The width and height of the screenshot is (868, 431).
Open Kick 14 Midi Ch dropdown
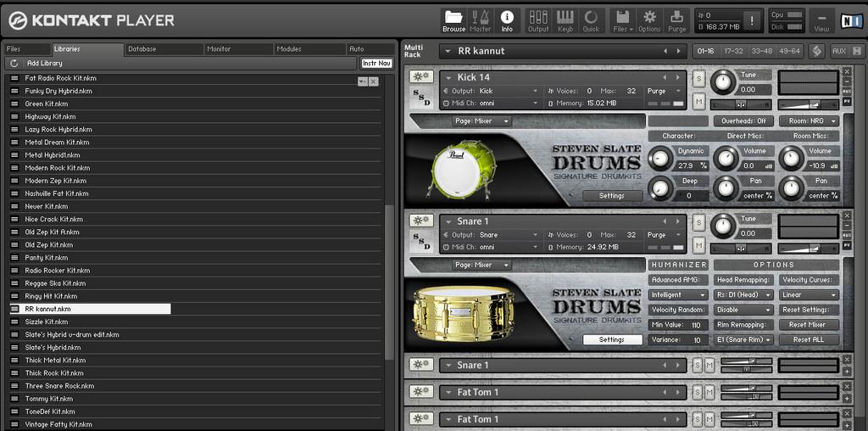point(491,103)
